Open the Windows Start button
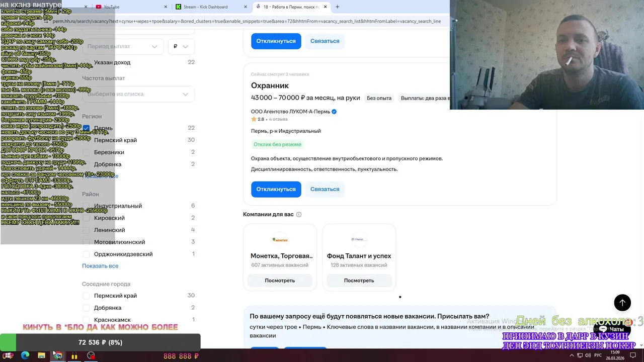644x362 pixels. point(9,355)
